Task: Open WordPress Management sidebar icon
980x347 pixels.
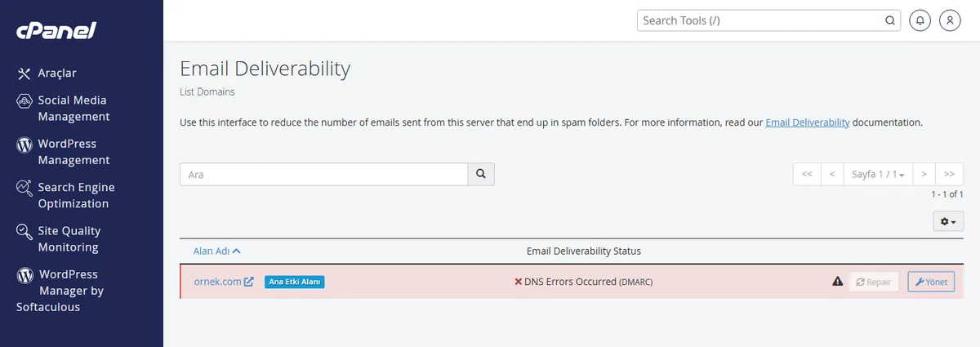Action: pos(24,145)
